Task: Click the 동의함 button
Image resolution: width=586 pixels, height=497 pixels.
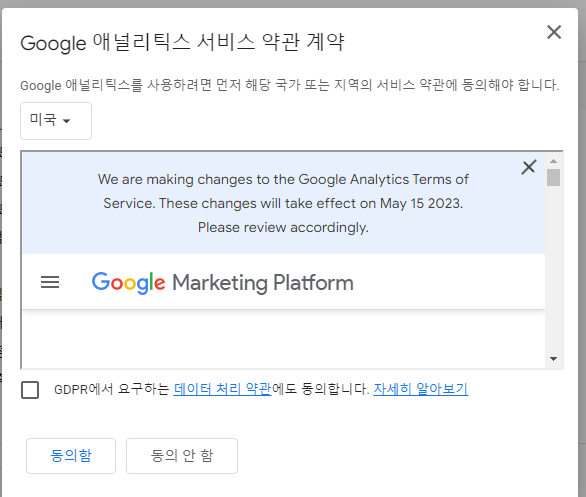Action: pyautogui.click(x=71, y=456)
